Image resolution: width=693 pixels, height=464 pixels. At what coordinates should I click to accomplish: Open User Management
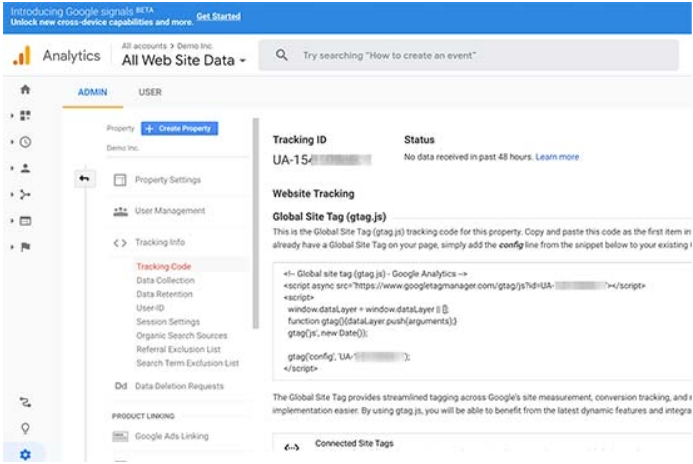tap(170, 211)
